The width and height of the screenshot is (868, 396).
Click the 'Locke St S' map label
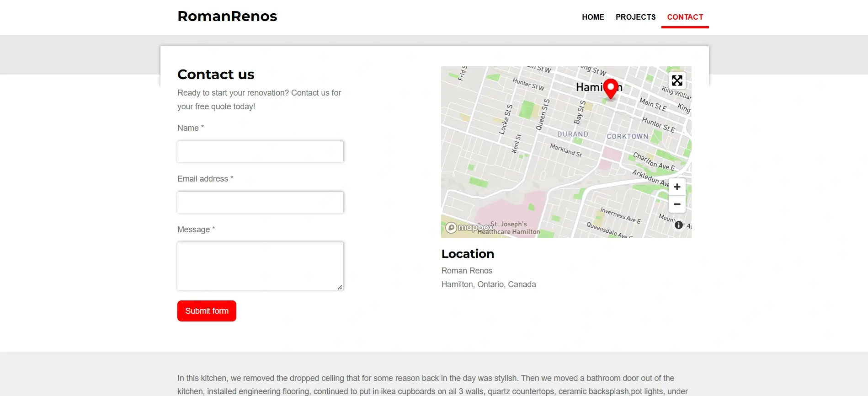coord(506,119)
